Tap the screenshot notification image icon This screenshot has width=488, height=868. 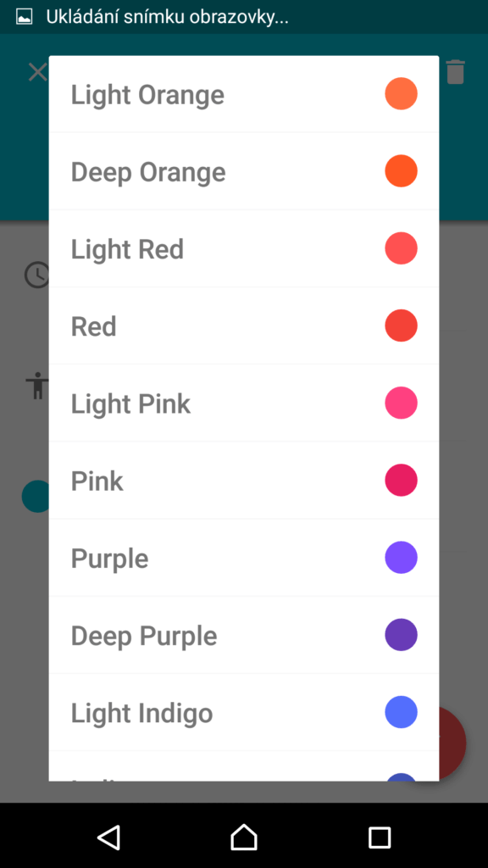(24, 17)
